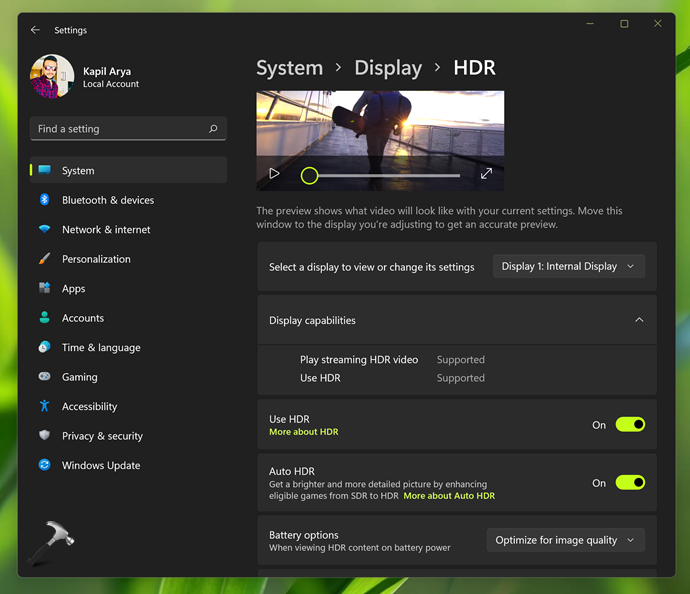Click the Personalization paintbrush icon
The height and width of the screenshot is (594, 690).
coord(44,259)
